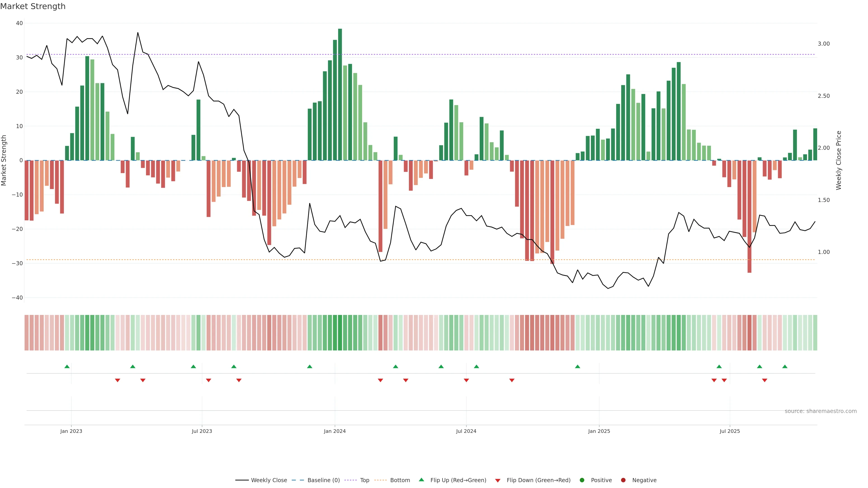This screenshot has width=868, height=488.
Task: Click the Positive green circle legend icon
Action: [x=582, y=480]
